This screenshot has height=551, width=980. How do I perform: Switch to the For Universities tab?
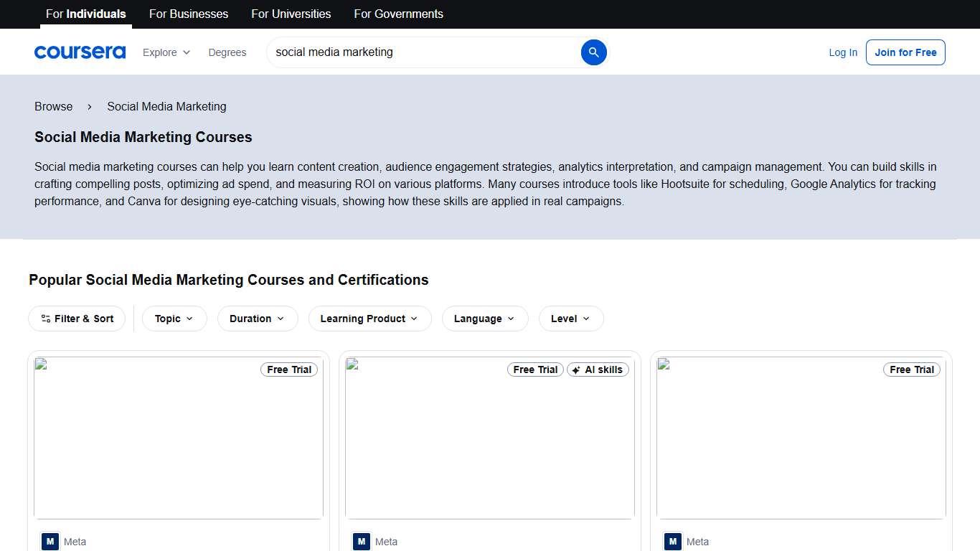[x=291, y=14]
